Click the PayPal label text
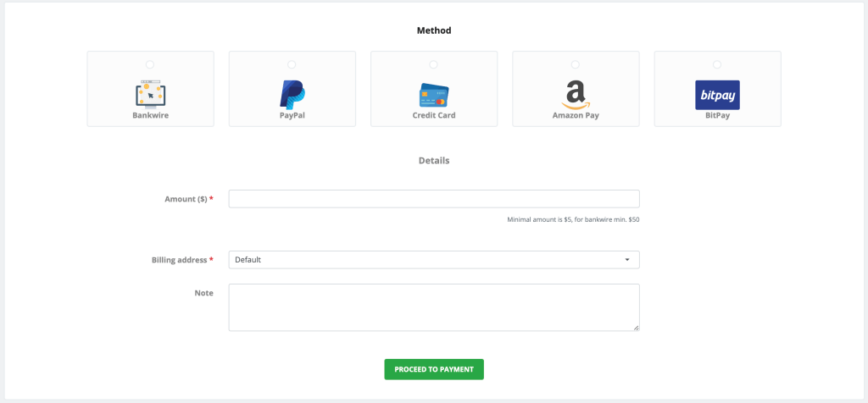 292,115
